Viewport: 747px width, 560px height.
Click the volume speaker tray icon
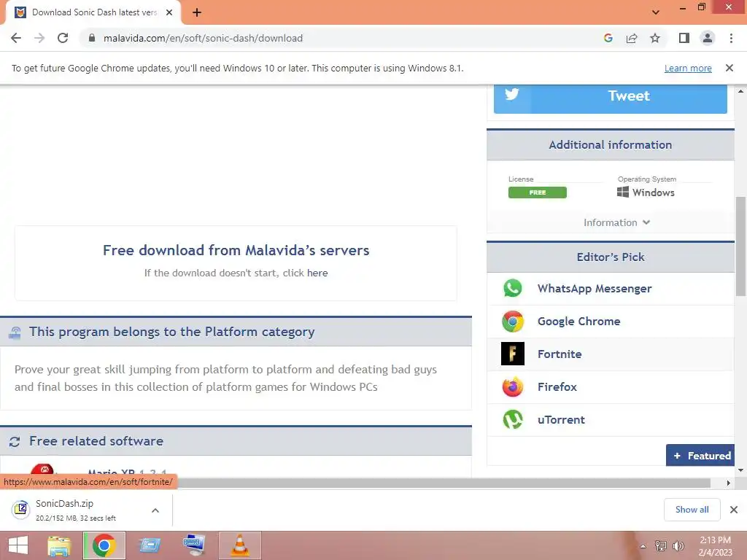(x=678, y=546)
